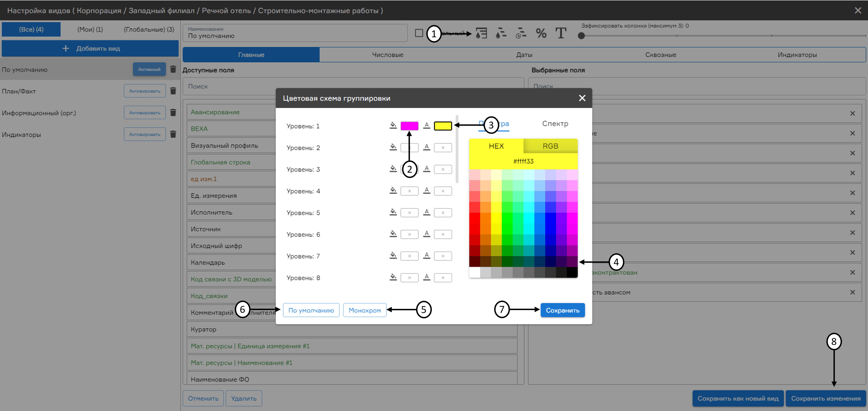Switch to the Числовые tab
Image resolution: width=868 pixels, height=411 pixels.
pyautogui.click(x=387, y=55)
